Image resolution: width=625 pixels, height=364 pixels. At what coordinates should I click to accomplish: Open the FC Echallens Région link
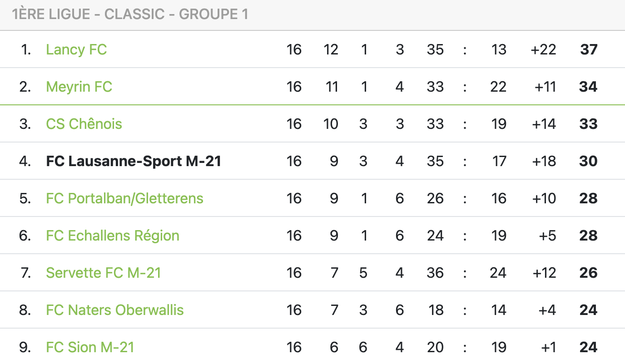[113, 236]
